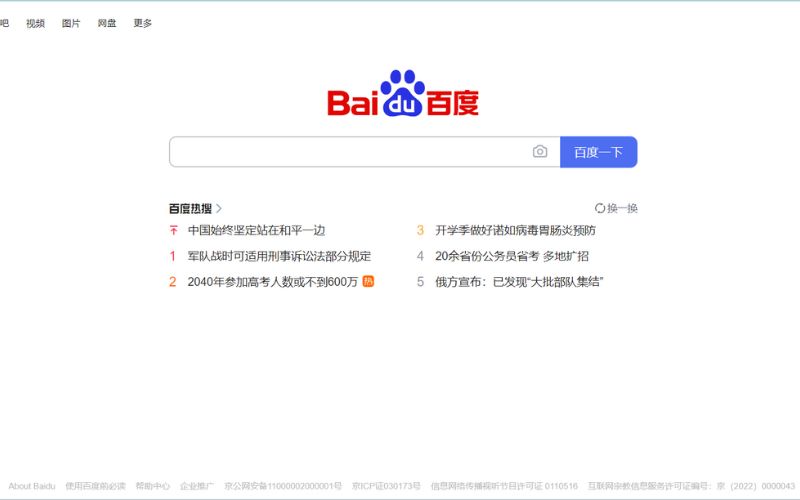Open hot search 军队战时可适用刑事诉讼法部分规定
800x500 pixels.
click(279, 256)
